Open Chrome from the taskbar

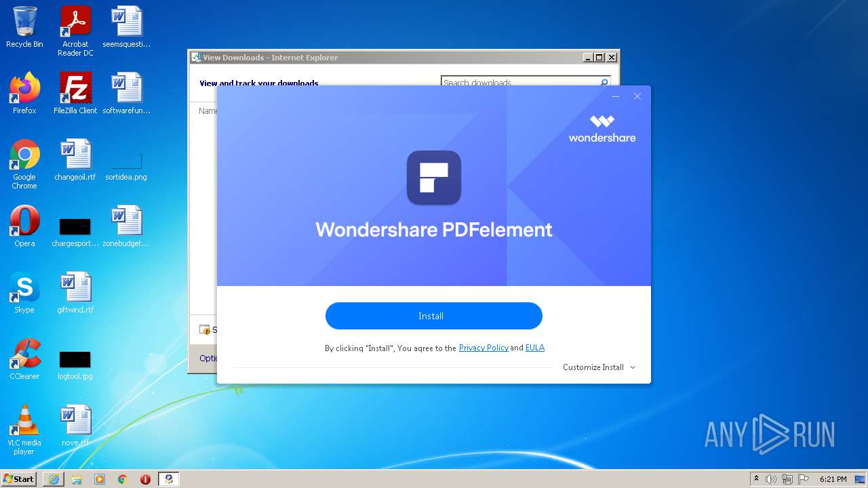coord(123,479)
